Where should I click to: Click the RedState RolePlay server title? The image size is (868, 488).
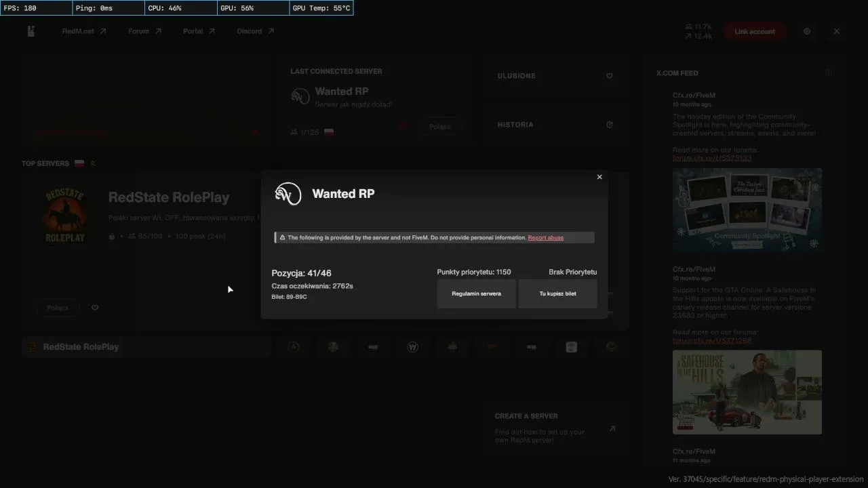(x=169, y=198)
